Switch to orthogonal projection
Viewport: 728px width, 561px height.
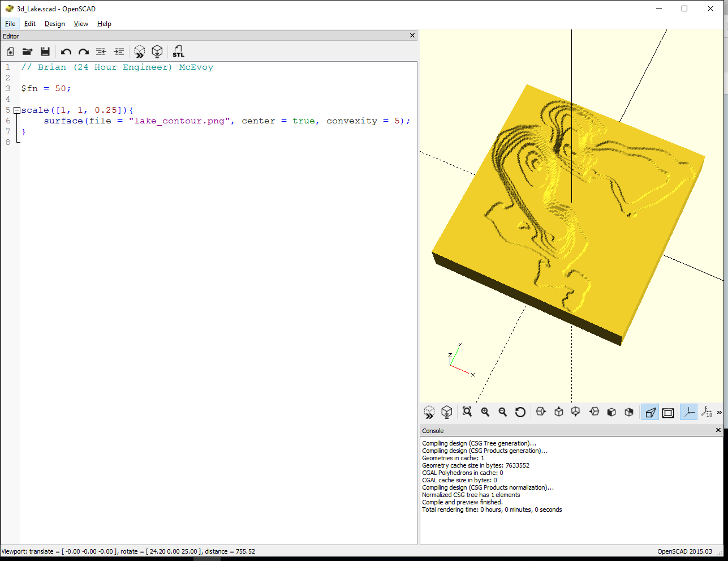click(668, 412)
